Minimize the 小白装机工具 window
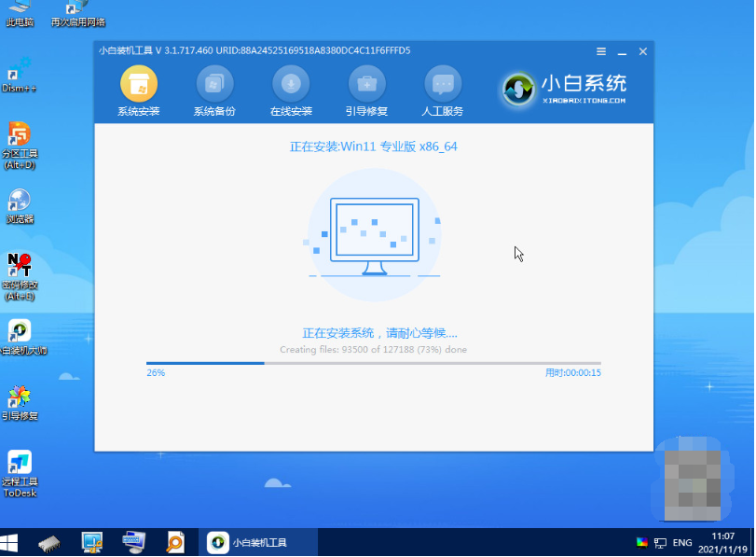This screenshot has width=756, height=557. coord(622,51)
